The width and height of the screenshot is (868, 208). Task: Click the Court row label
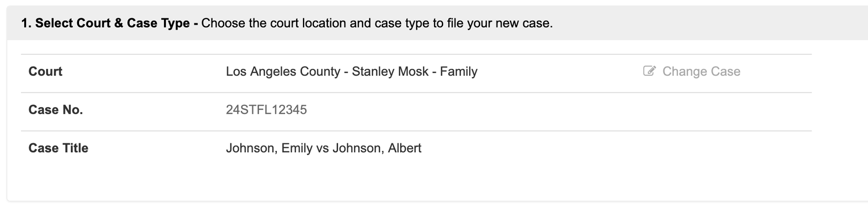45,71
